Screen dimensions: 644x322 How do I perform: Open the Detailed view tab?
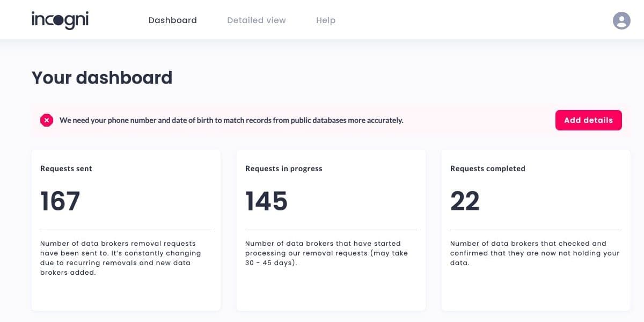click(256, 20)
